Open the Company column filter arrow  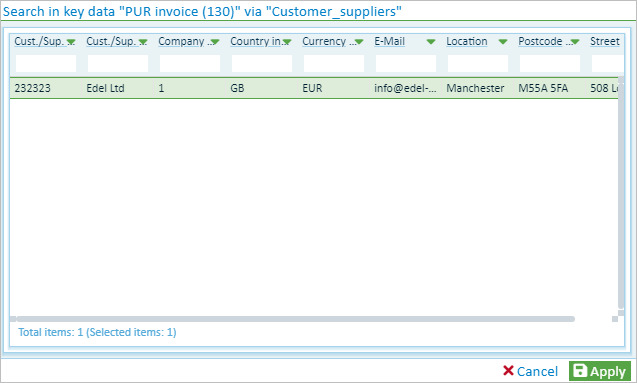pyautogui.click(x=215, y=42)
